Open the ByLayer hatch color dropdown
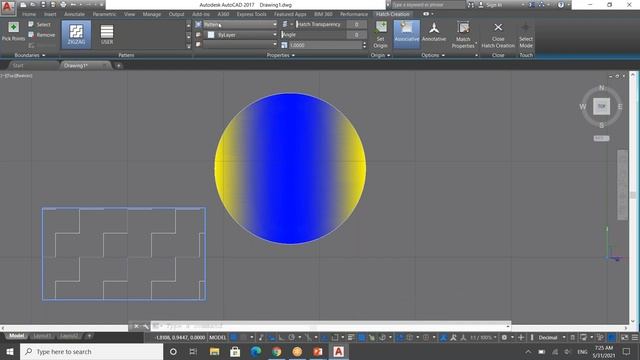The height and width of the screenshot is (360, 640). (x=240, y=35)
